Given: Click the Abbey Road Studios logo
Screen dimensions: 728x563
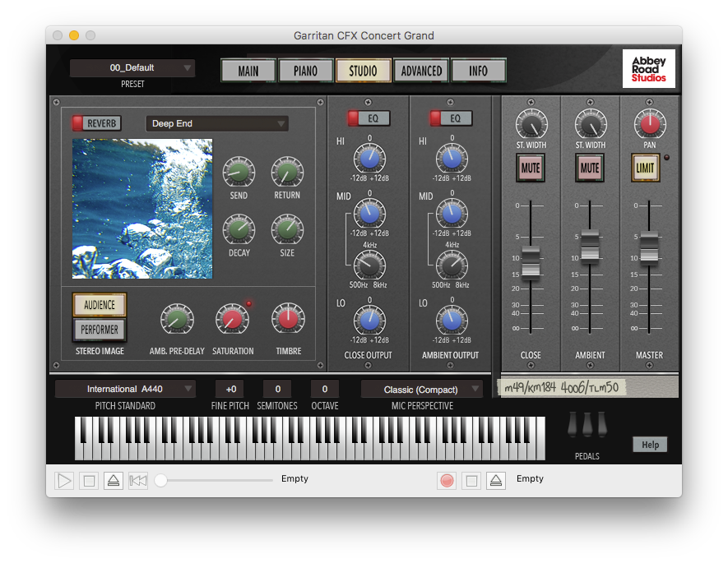Looking at the screenshot, I should 648,69.
